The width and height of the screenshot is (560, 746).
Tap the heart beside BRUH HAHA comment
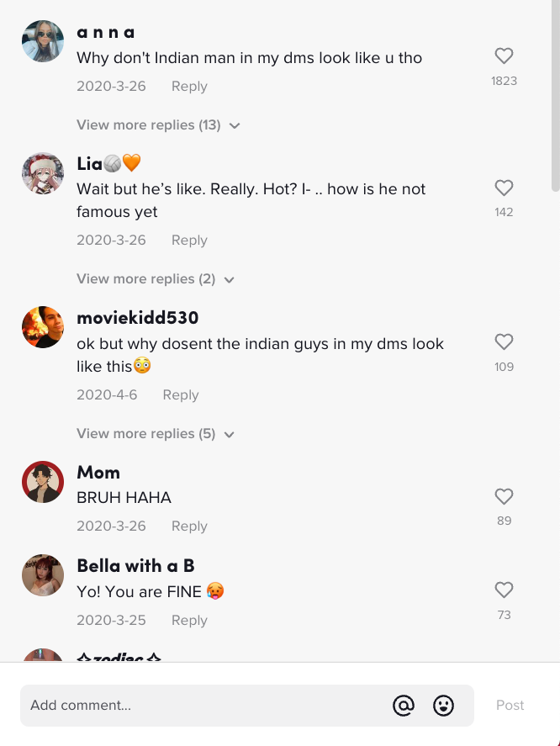504,497
